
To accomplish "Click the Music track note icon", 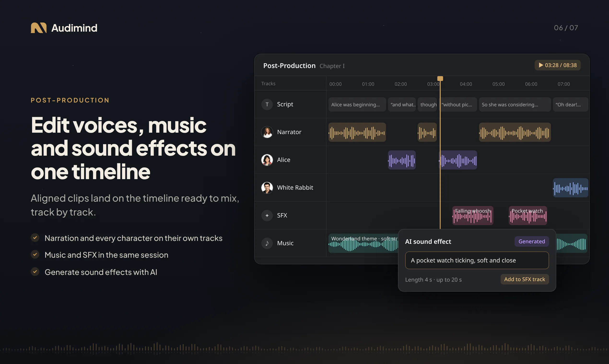I will pyautogui.click(x=267, y=243).
